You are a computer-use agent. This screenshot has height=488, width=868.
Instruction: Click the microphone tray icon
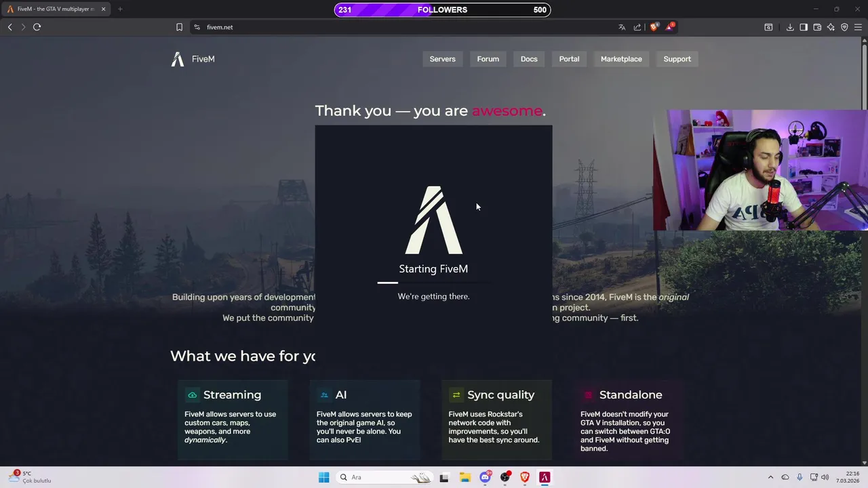800,477
